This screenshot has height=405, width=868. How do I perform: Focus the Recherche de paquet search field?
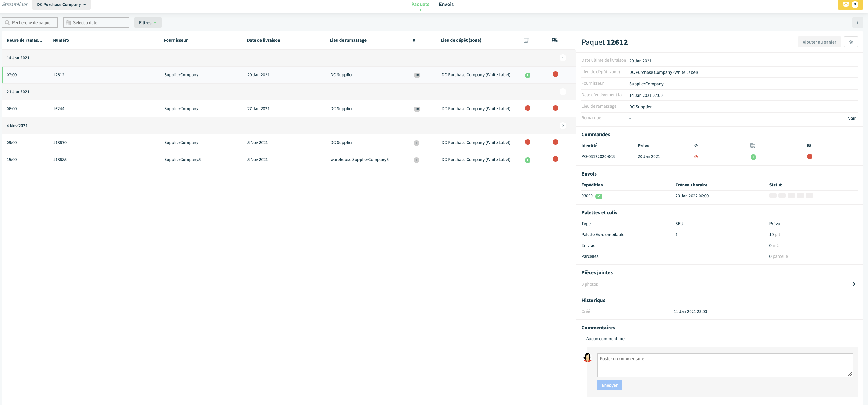[x=30, y=23]
